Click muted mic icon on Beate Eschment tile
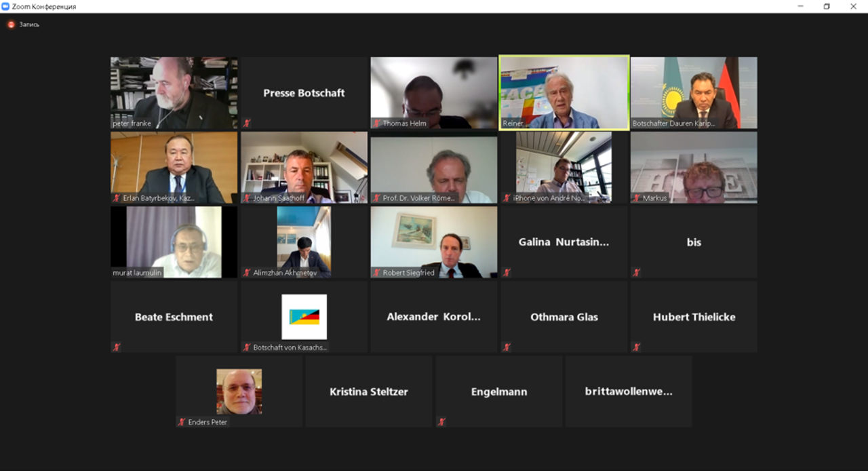The image size is (868, 471). point(117,347)
